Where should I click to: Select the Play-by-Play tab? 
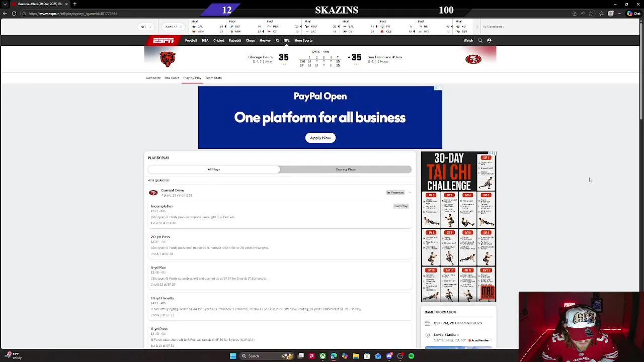(192, 78)
